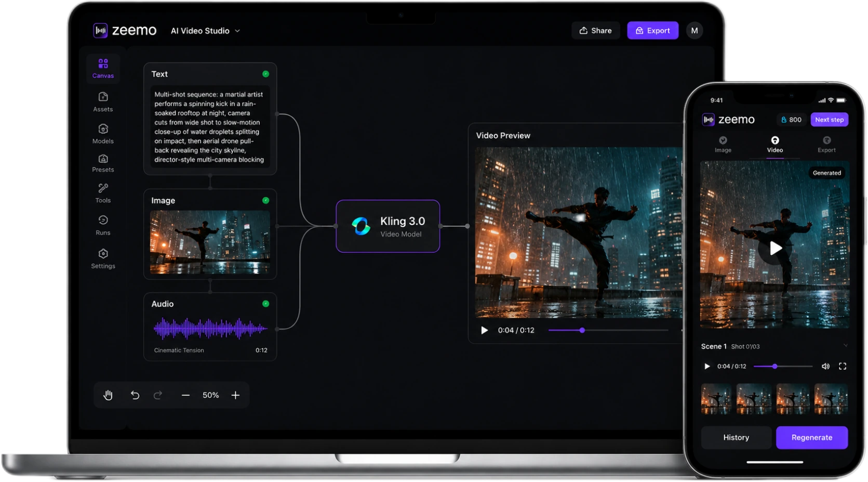Open Presets in the left sidebar
868x482 pixels.
tap(103, 163)
